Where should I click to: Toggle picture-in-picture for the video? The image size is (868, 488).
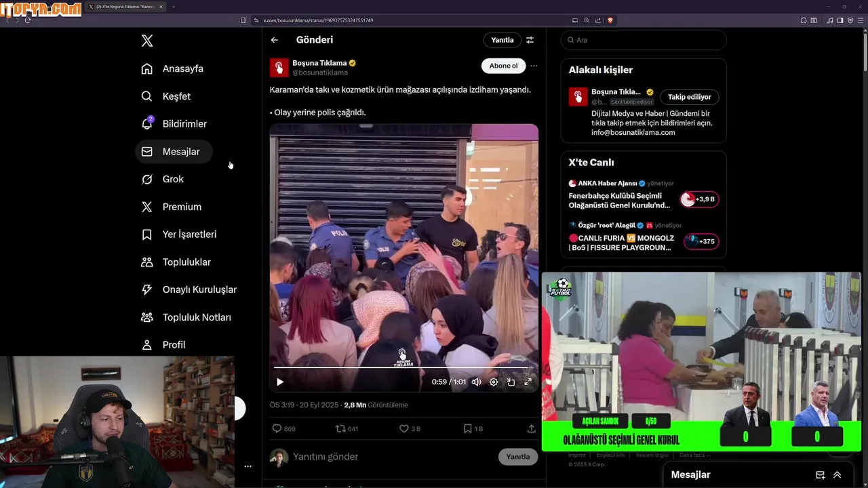coord(511,382)
